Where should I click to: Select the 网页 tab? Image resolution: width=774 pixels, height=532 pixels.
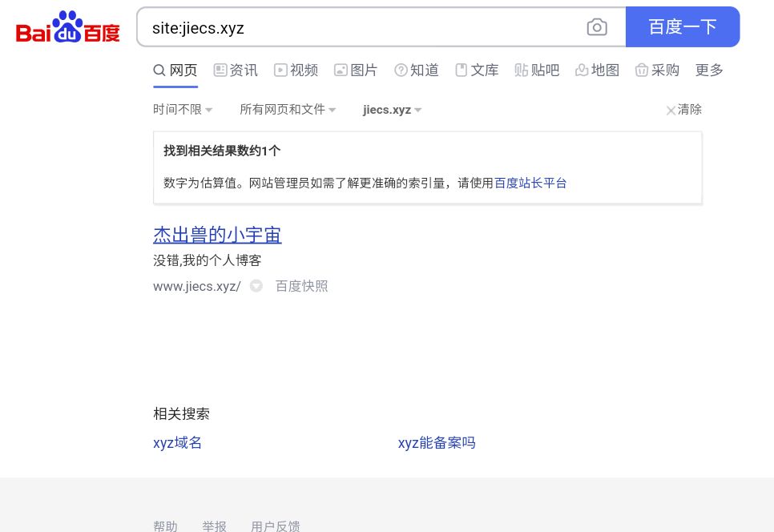coord(175,70)
